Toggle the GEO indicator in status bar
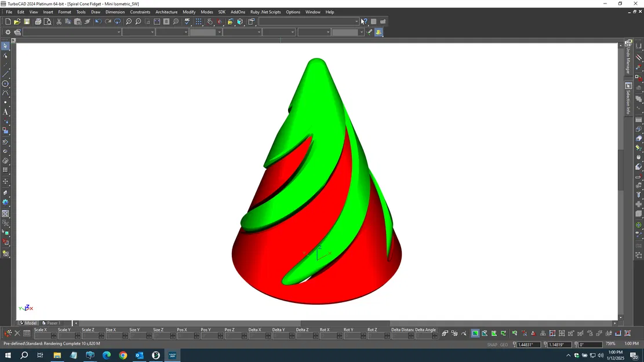The height and width of the screenshot is (362, 644). click(x=504, y=345)
